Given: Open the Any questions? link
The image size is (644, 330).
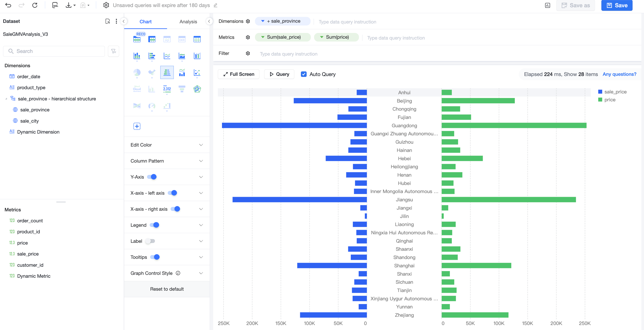Looking at the screenshot, I should [619, 74].
